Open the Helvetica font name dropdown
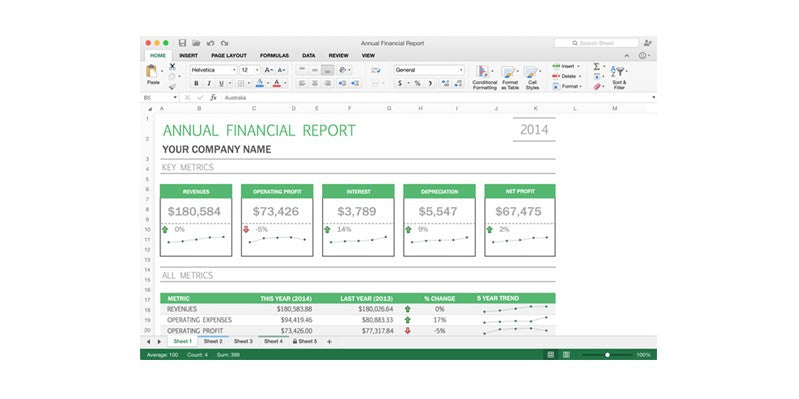 (x=234, y=70)
